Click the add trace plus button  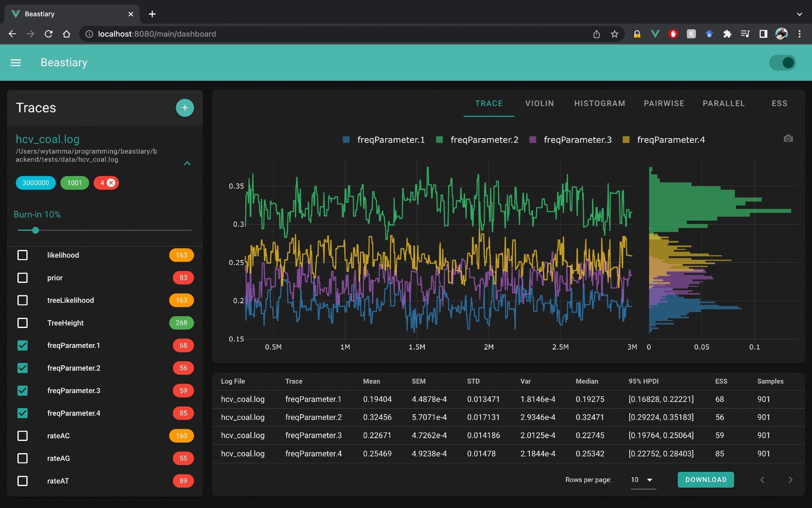click(x=185, y=108)
